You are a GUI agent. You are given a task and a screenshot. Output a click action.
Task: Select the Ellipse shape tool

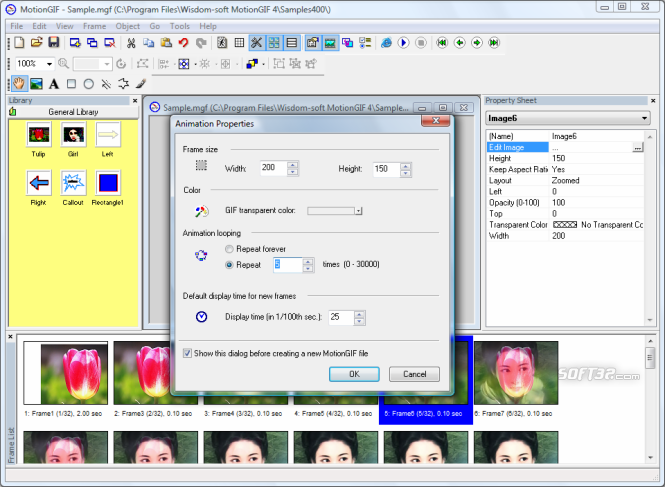coord(89,84)
